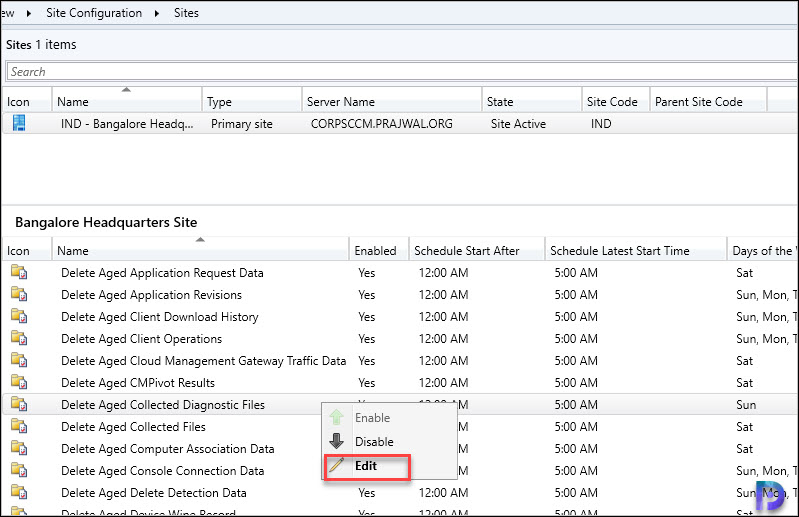Select Delete Aged Delete Detection Data
This screenshot has height=517, width=799.
click(154, 493)
